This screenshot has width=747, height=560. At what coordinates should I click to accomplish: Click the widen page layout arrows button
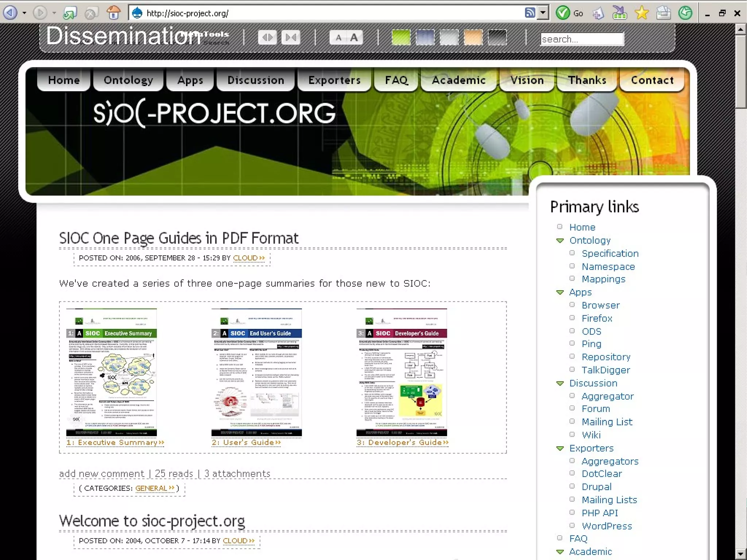[x=267, y=38]
